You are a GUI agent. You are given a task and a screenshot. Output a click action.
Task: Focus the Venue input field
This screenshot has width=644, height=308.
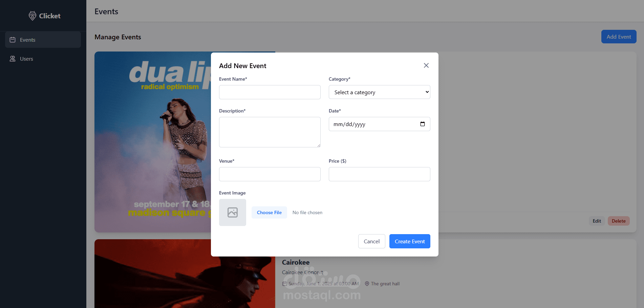[x=270, y=174]
